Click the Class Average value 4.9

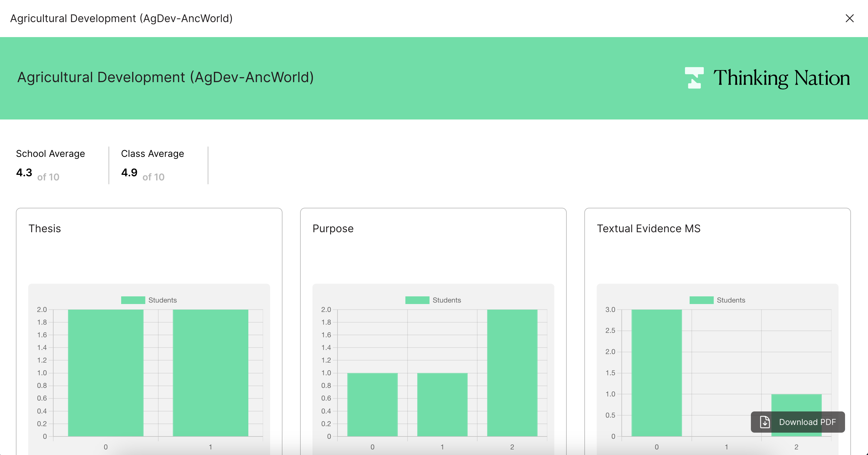pyautogui.click(x=129, y=172)
